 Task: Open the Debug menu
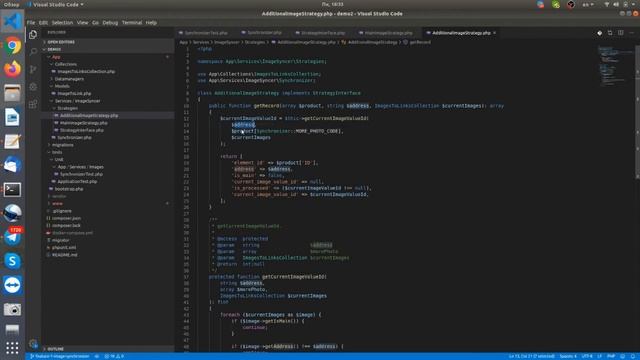tap(110, 23)
